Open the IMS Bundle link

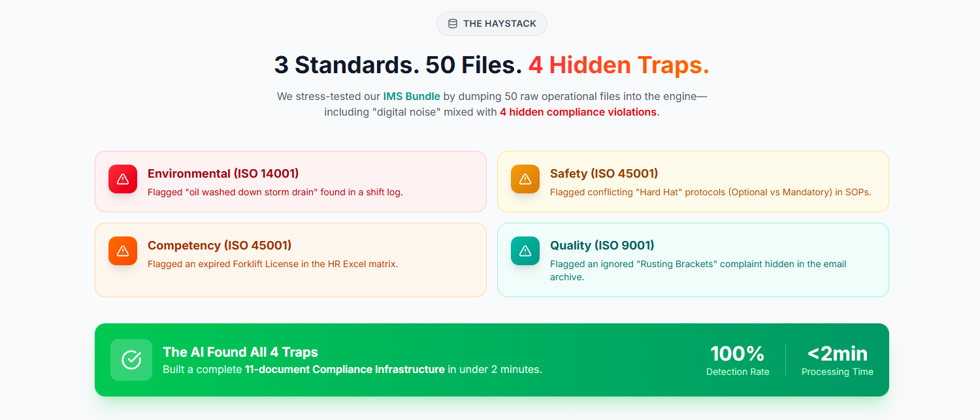pos(412,96)
